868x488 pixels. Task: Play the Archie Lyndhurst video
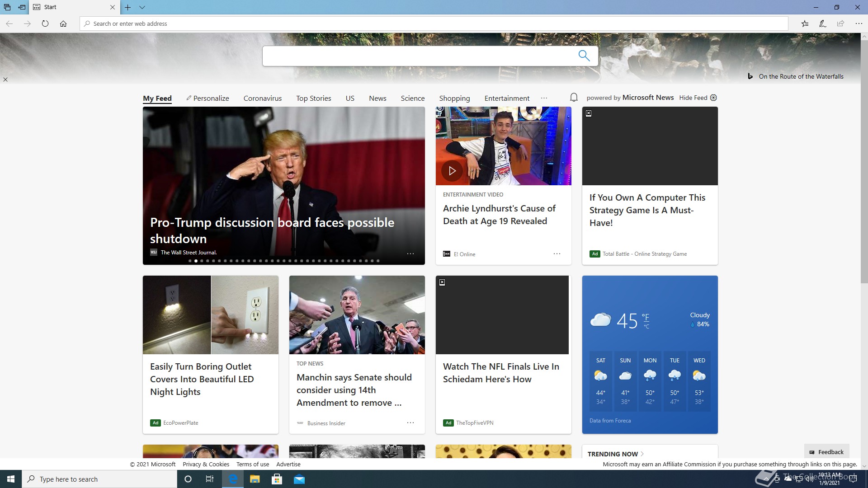[452, 171]
